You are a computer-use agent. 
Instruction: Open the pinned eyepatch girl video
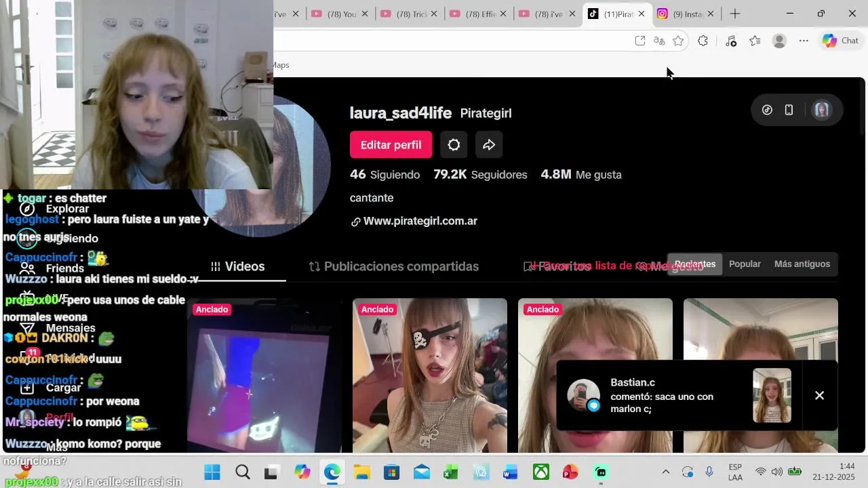pyautogui.click(x=430, y=375)
